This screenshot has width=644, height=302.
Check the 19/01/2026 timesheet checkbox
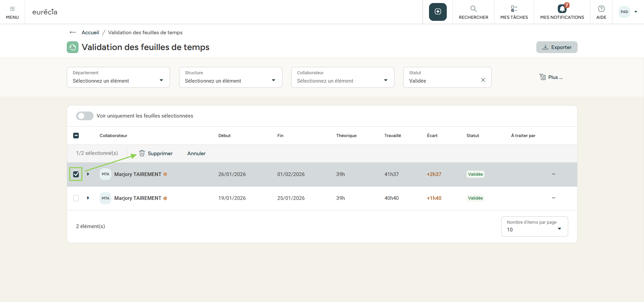click(x=76, y=198)
